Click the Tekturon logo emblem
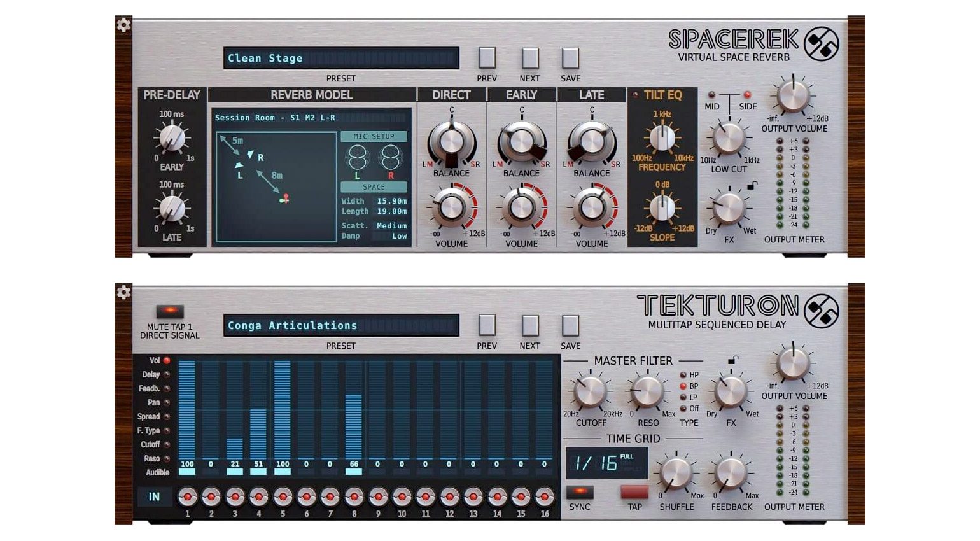 click(x=821, y=311)
